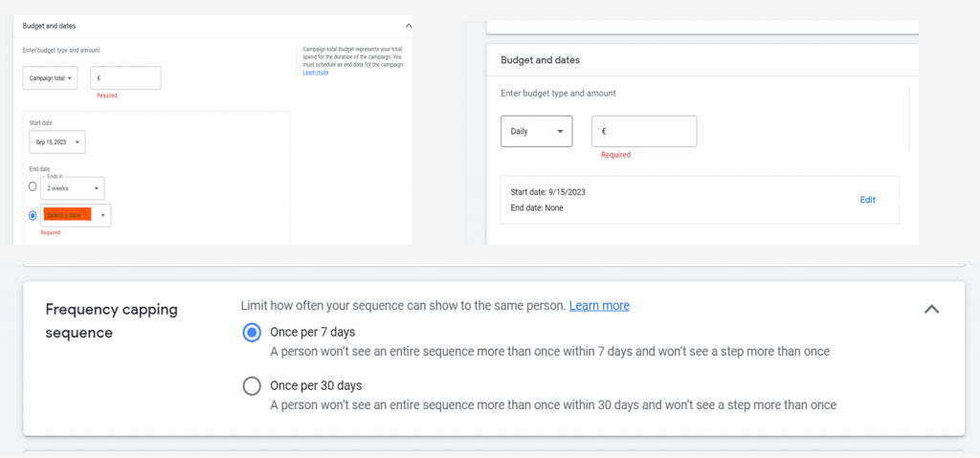Open the Sep 15, 2023 start date picker
Viewport: 980px width, 458px height.
(x=57, y=142)
